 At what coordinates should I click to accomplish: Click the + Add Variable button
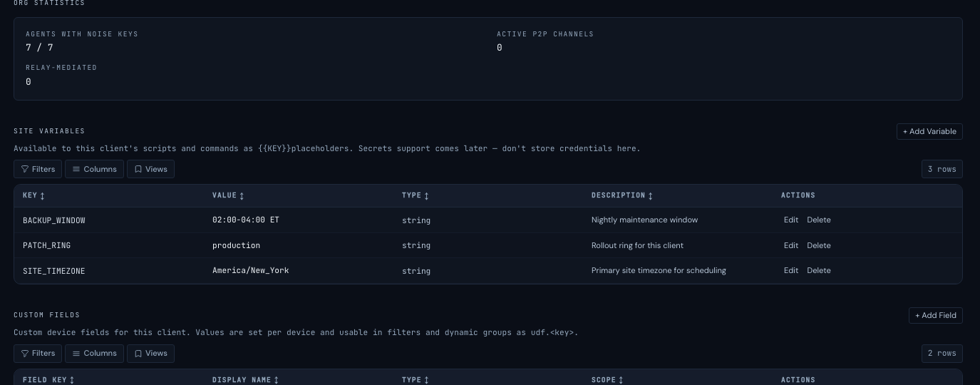click(x=929, y=131)
